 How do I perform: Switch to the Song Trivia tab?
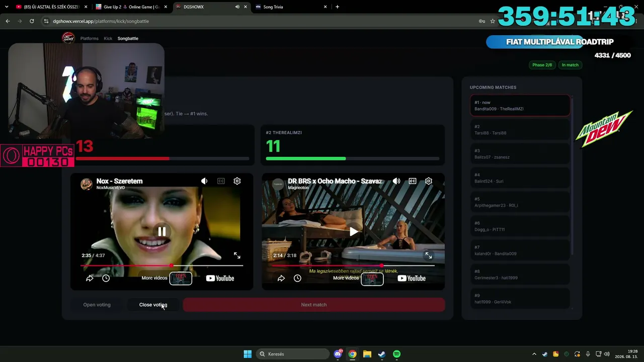coord(291,7)
